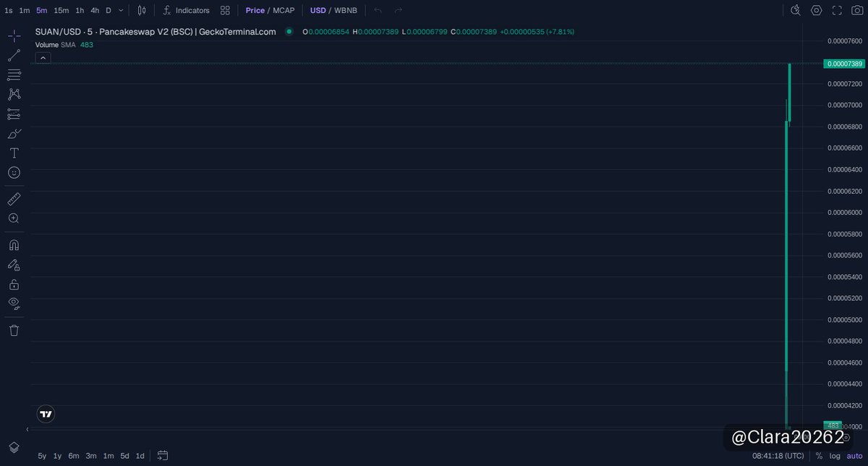
Task: Switch to the 4h timeframe
Action: point(95,10)
